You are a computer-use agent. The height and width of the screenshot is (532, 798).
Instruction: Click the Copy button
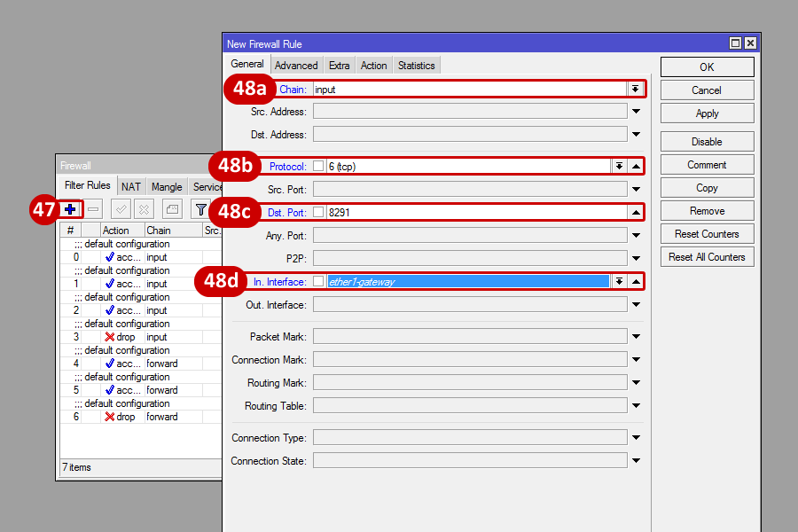[707, 188]
